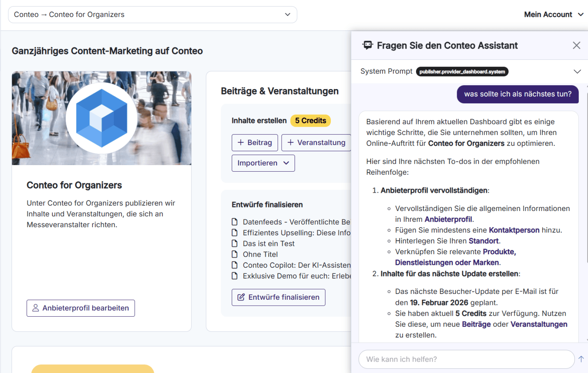Click Anbieterprofil bearbeiten button
The width and height of the screenshot is (588, 373).
[x=81, y=308]
